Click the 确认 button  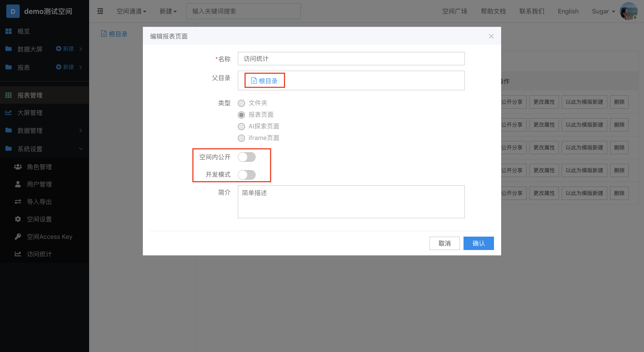coord(479,243)
